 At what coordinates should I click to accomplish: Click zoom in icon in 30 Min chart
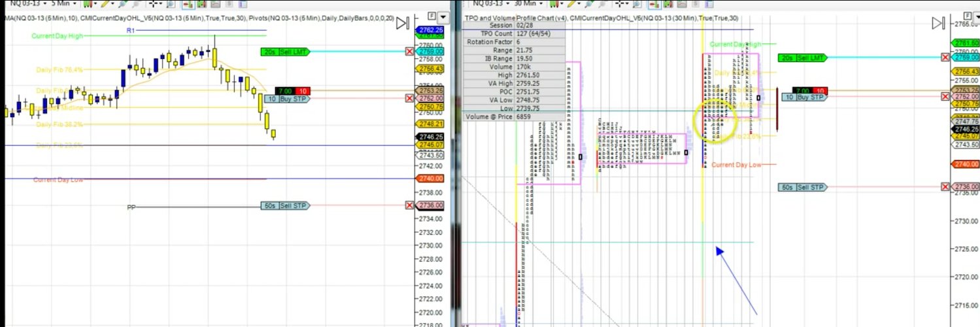coord(589,4)
